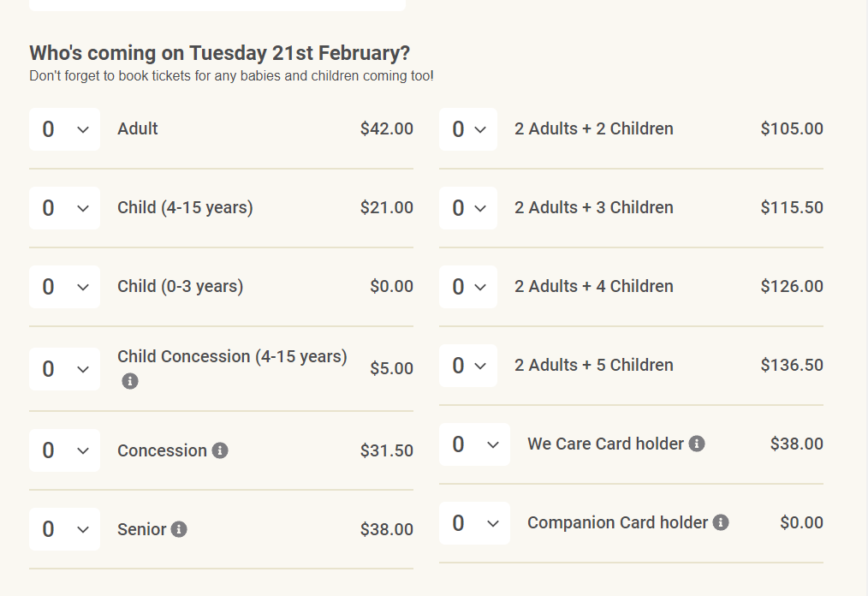Viewport: 868px width, 596px height.
Task: Show Companion Card holder info icon
Action: 721,522
